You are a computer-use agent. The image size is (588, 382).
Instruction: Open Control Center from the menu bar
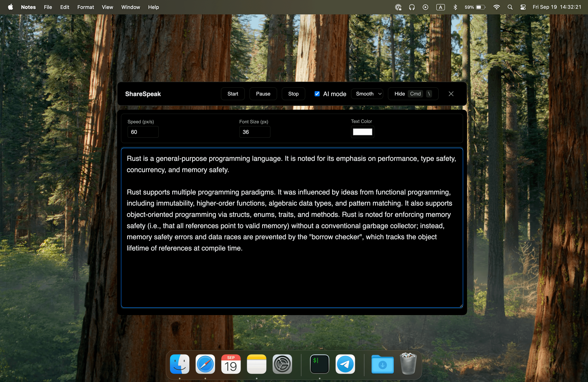pyautogui.click(x=523, y=7)
